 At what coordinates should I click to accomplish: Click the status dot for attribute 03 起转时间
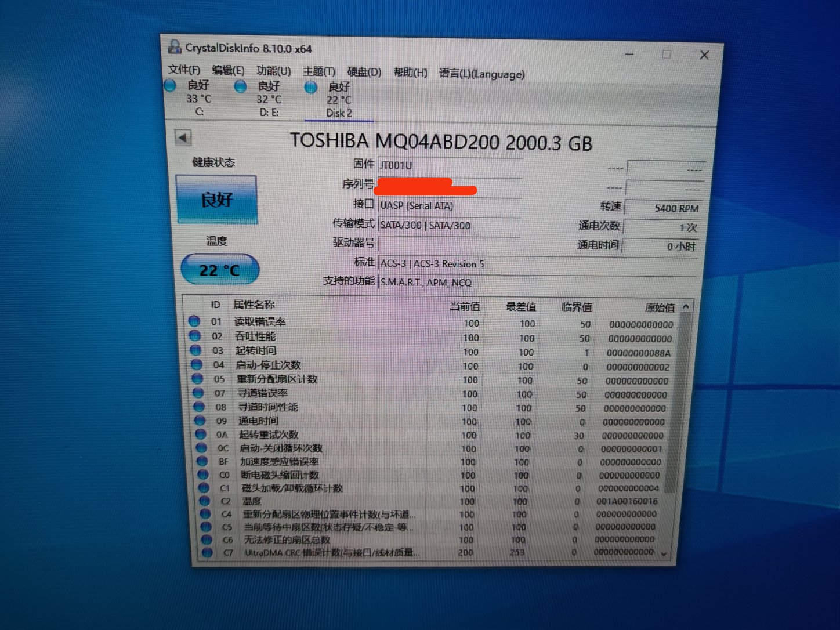pyautogui.click(x=195, y=350)
